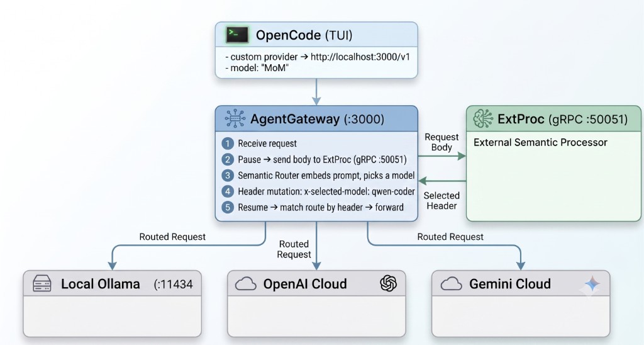Viewport: 644px width, 345px height.
Task: Click the server icon beside Local Ollama
Action: click(42, 284)
